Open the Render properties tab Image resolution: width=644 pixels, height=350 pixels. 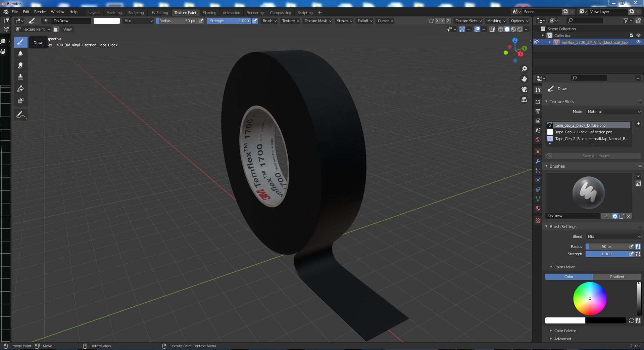538,102
